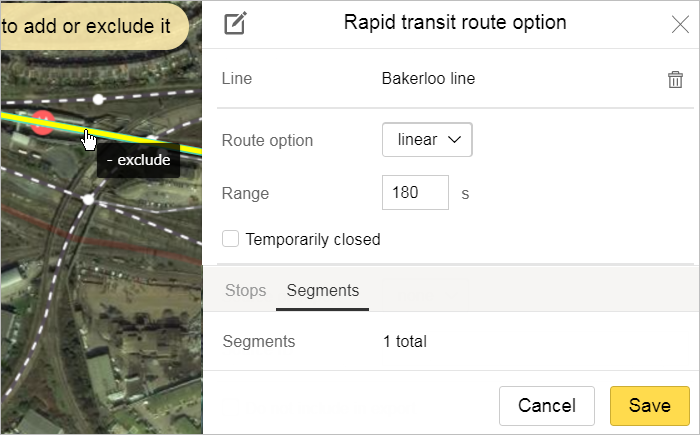Click the Bakerloo line name value
This screenshot has width=700, height=435.
[x=428, y=78]
